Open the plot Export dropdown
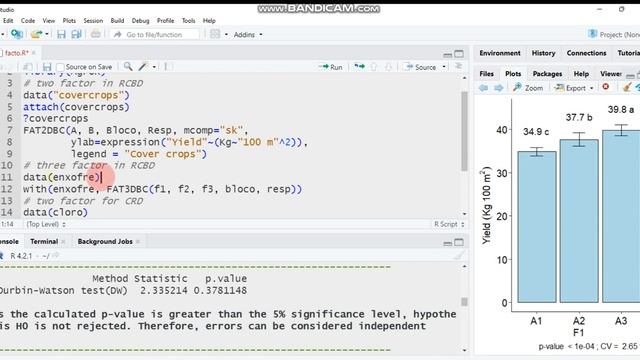The height and width of the screenshot is (360, 640). coord(573,88)
